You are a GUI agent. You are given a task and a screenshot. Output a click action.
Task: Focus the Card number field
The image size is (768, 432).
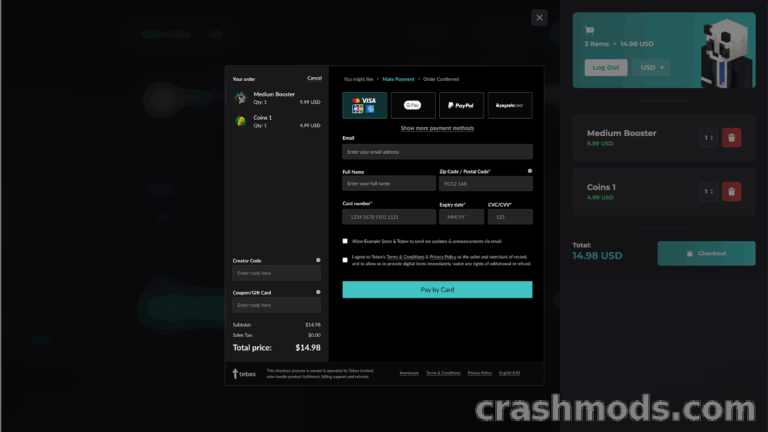click(389, 216)
